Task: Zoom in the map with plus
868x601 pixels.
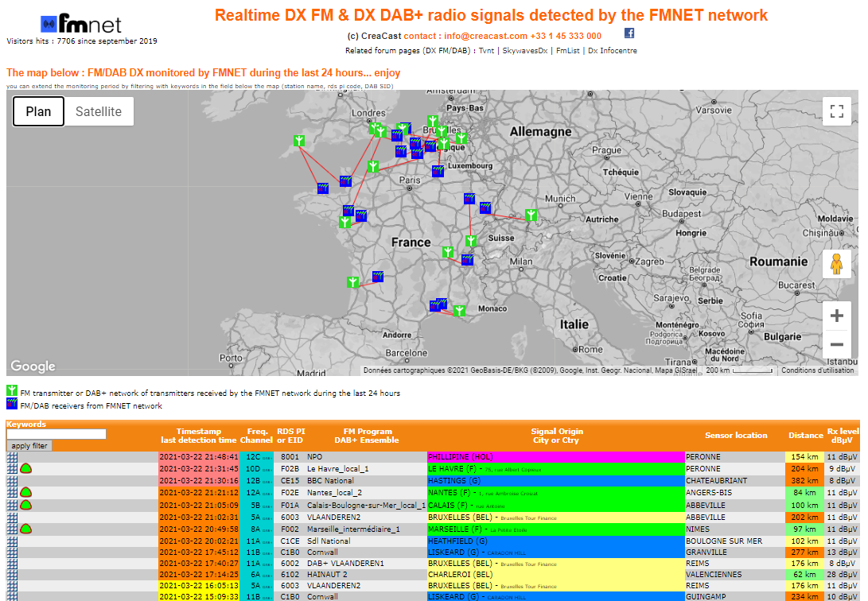Action: [836, 316]
